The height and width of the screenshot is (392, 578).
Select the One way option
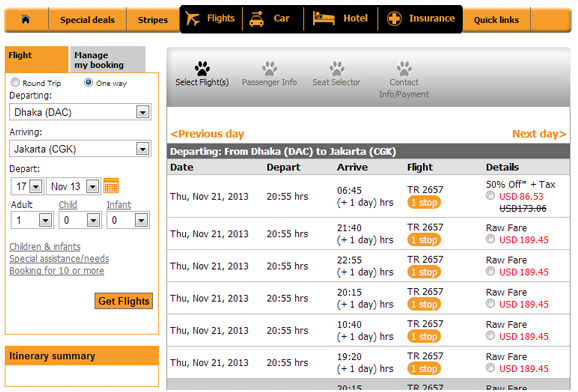coord(88,82)
